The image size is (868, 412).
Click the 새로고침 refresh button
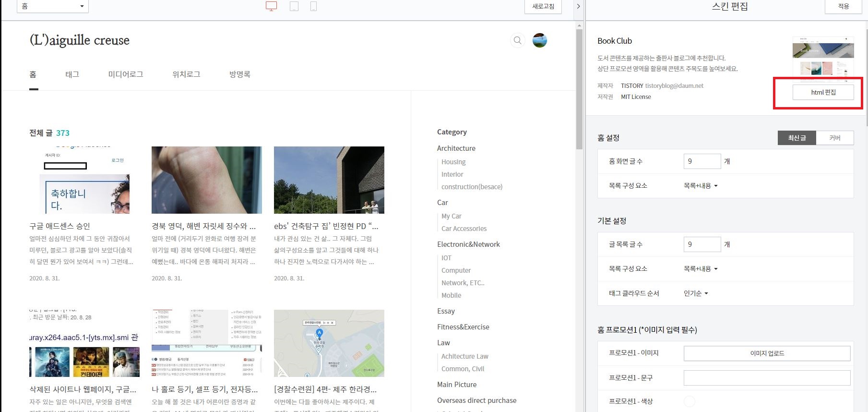click(x=543, y=6)
